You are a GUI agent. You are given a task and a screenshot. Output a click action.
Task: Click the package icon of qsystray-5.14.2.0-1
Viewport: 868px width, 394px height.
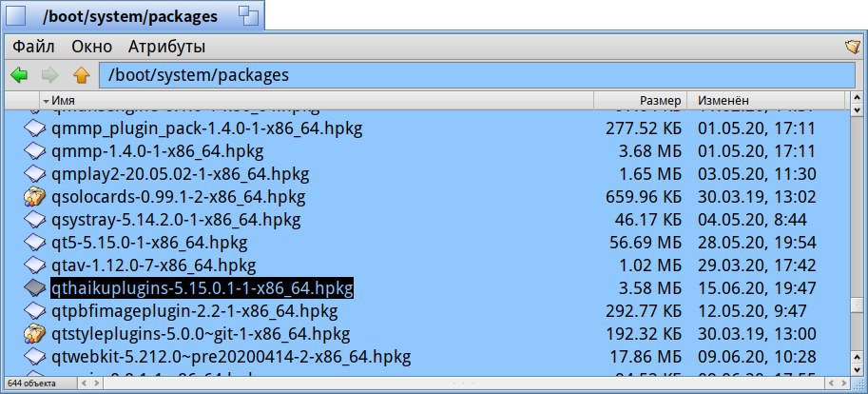tap(35, 220)
